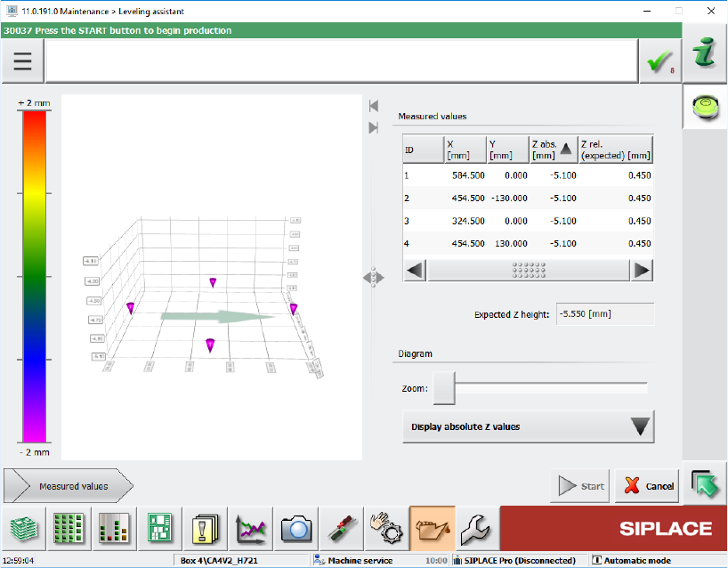Click the green checkmark messages icon
This screenshot has width=728, height=568.
[x=659, y=62]
